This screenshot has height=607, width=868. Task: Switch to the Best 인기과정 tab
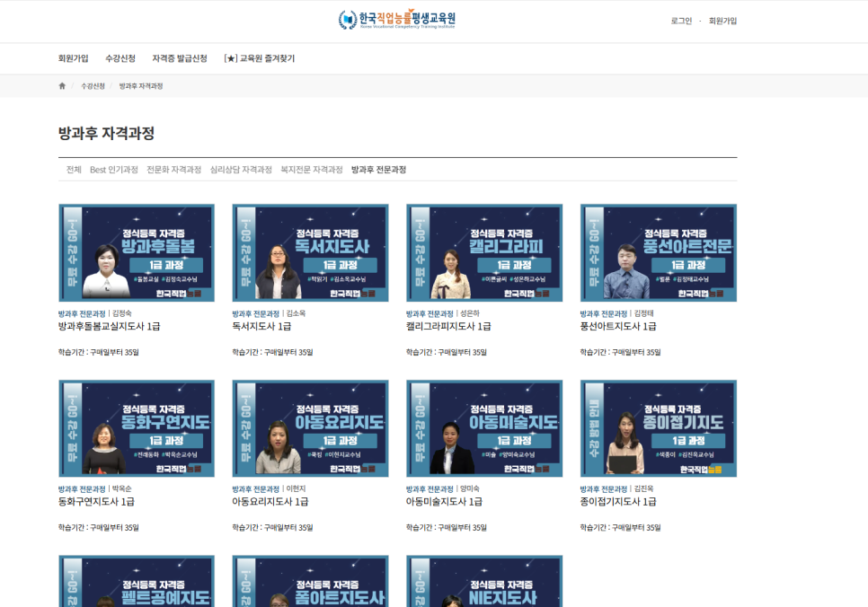[113, 170]
